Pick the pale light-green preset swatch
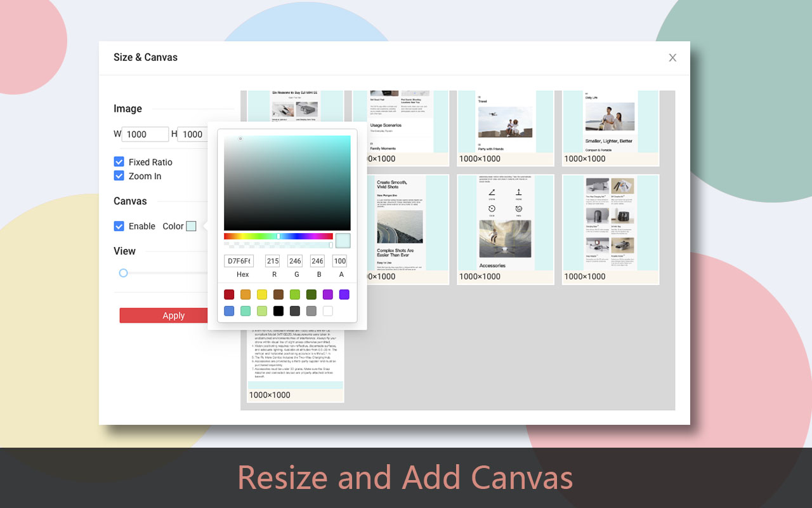Image resolution: width=812 pixels, height=508 pixels. tap(262, 311)
